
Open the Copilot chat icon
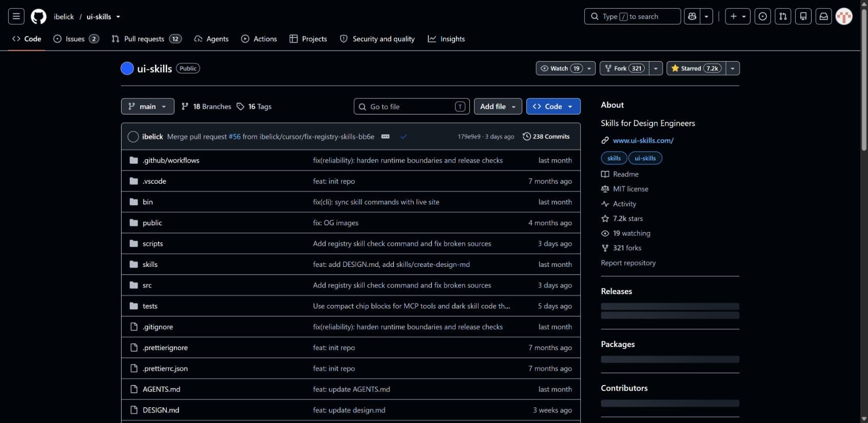[693, 16]
